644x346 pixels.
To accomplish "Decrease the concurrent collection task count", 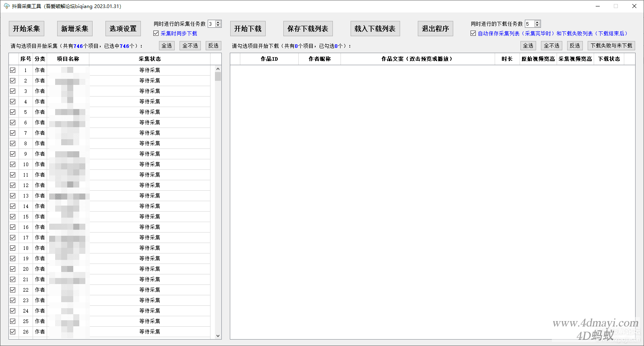I will (218, 26).
